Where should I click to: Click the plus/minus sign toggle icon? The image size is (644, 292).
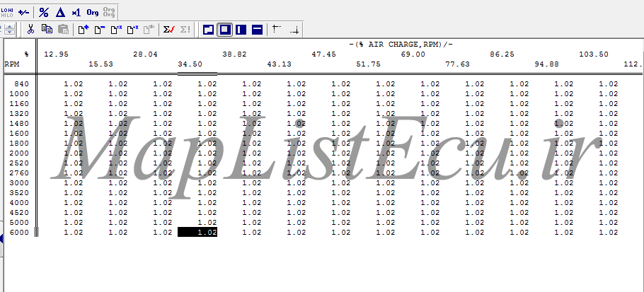pos(24,12)
